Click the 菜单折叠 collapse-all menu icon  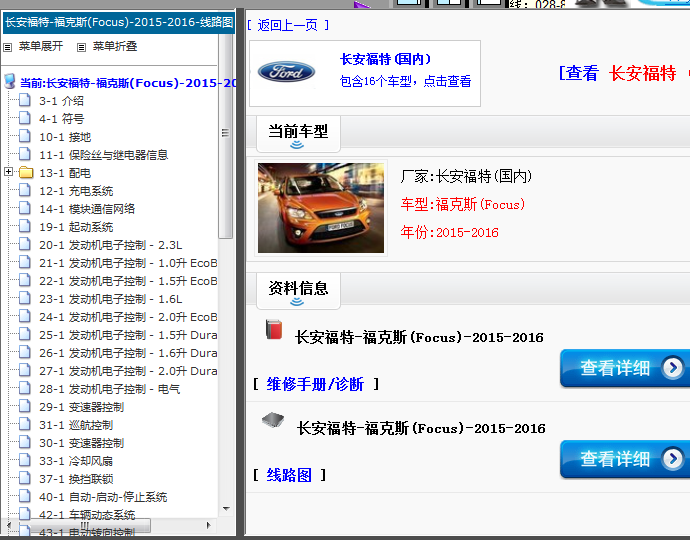click(80, 47)
